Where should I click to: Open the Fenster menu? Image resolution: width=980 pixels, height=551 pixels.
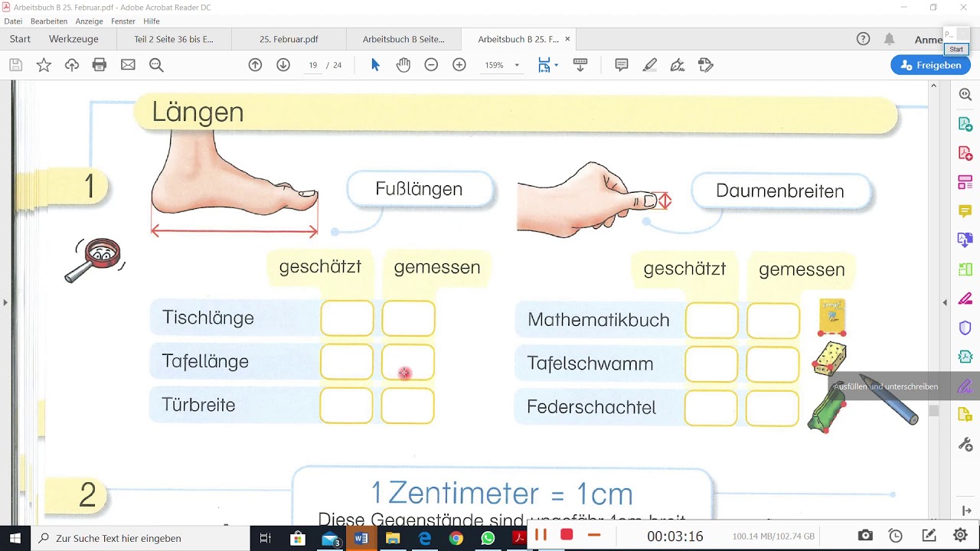pos(123,21)
